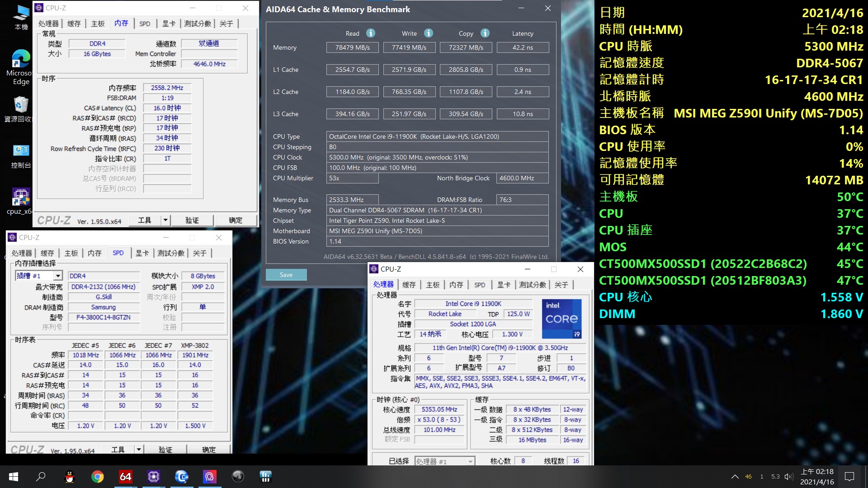
Task: Switch to SPD tab in CPU-Z memory window
Action: 145,23
